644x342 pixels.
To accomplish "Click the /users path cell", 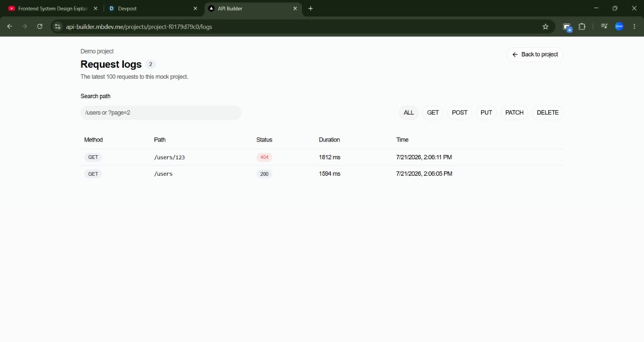I will (163, 173).
